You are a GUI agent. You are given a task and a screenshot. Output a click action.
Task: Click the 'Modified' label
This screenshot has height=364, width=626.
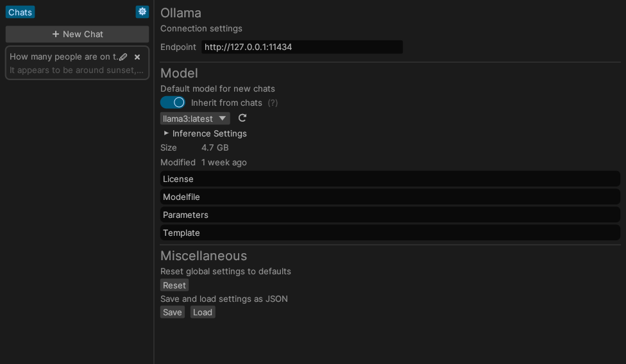click(x=178, y=163)
